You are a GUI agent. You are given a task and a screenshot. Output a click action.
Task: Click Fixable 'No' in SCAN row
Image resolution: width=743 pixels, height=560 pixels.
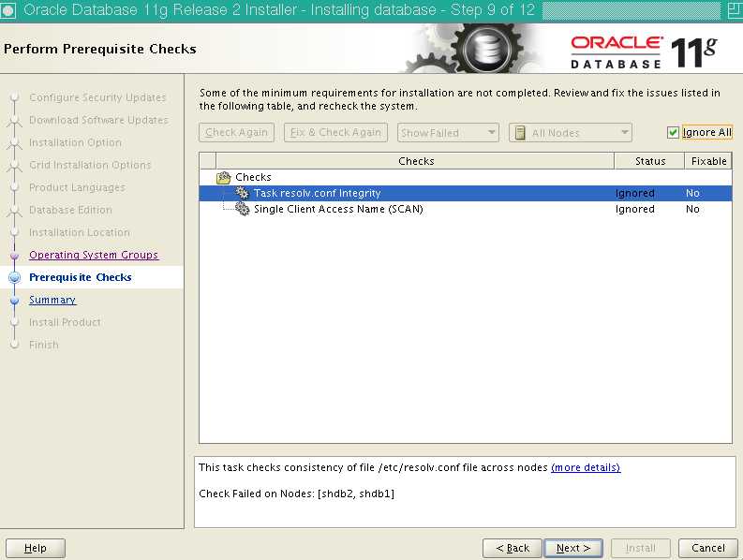pos(692,209)
